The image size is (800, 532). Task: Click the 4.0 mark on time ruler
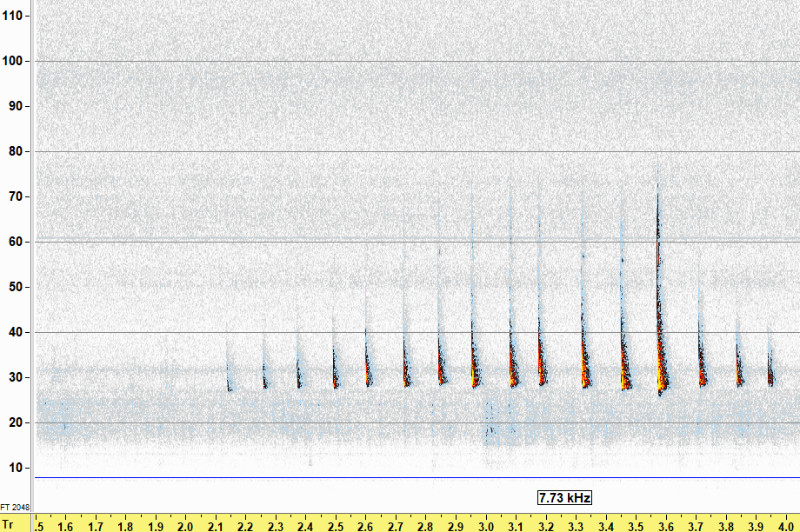pos(786,524)
